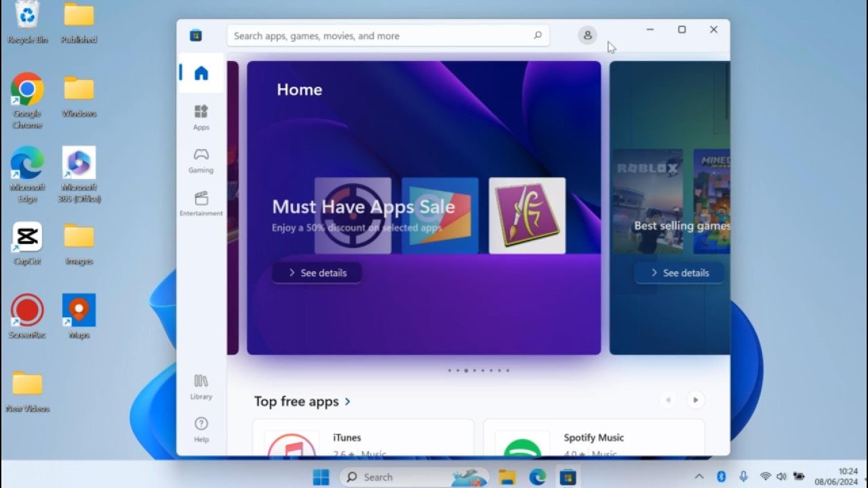Open Microsoft Edge desktop shortcut
The image size is (868, 488).
coord(27,174)
